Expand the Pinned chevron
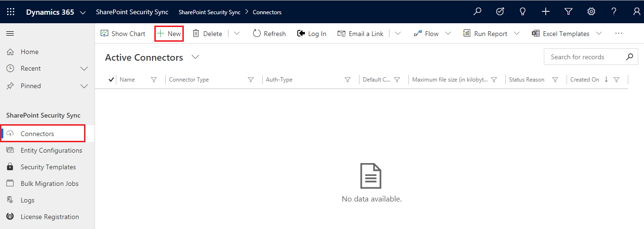Viewport: 644px width, 229px height. pyautogui.click(x=84, y=86)
